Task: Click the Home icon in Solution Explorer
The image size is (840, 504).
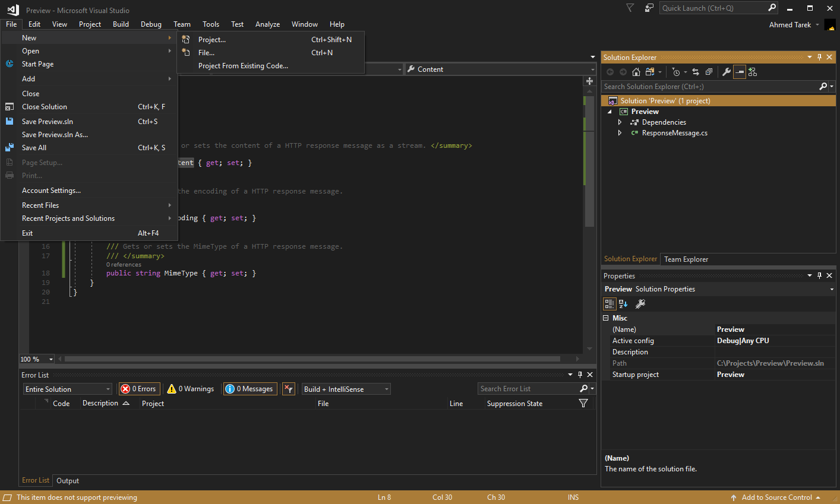Action: tap(636, 72)
